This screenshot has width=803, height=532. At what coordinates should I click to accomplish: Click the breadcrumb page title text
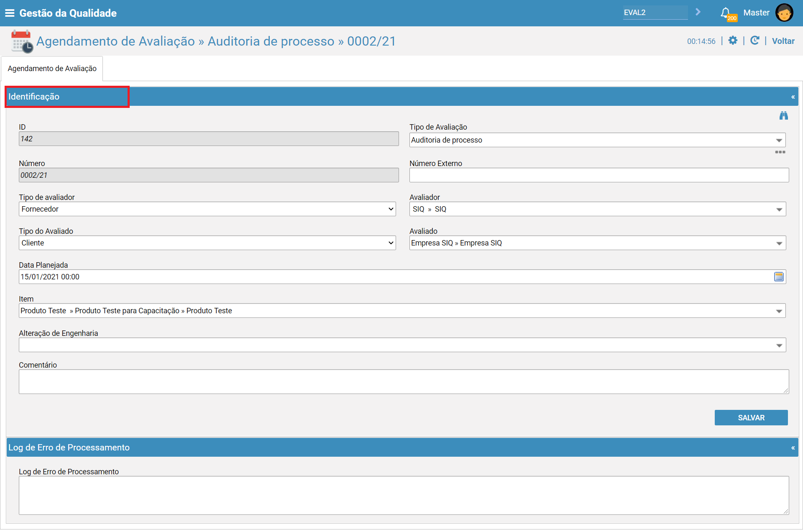216,41
